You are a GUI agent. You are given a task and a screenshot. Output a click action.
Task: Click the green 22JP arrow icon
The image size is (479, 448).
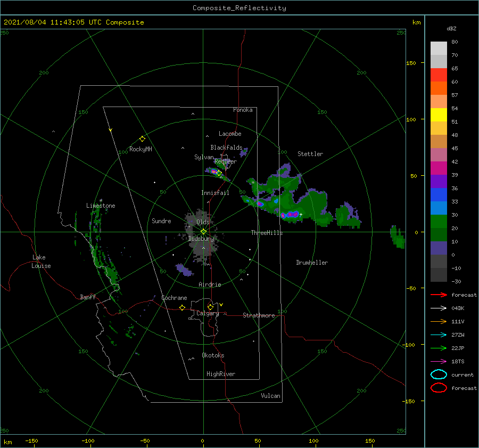439,348
